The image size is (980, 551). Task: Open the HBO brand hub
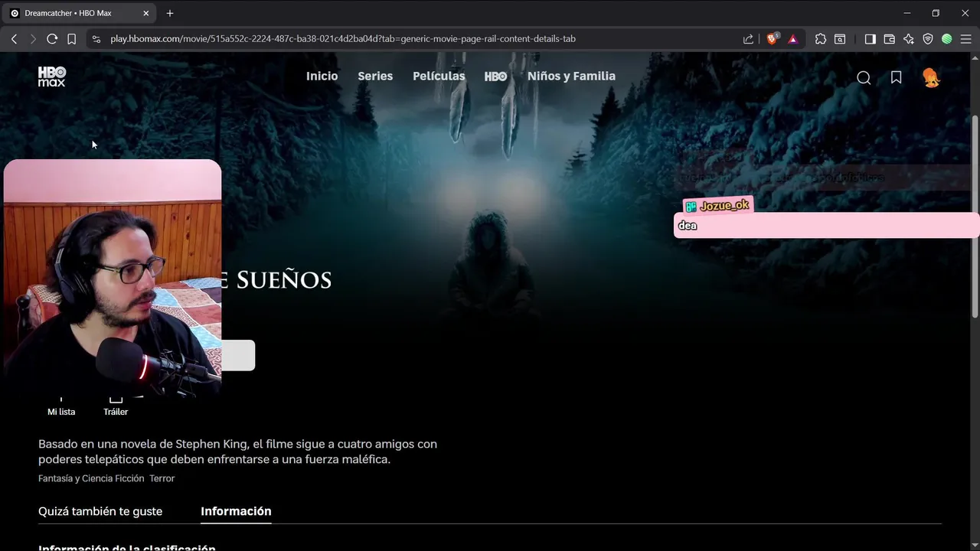(x=496, y=77)
